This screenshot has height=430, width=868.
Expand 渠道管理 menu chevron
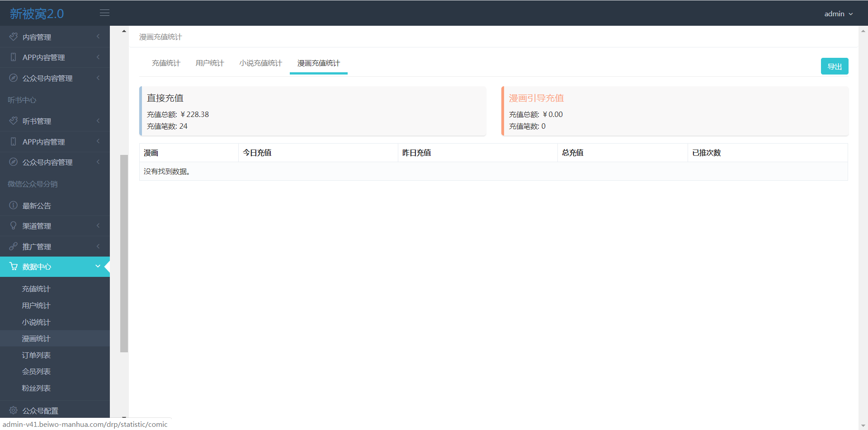pyautogui.click(x=98, y=225)
